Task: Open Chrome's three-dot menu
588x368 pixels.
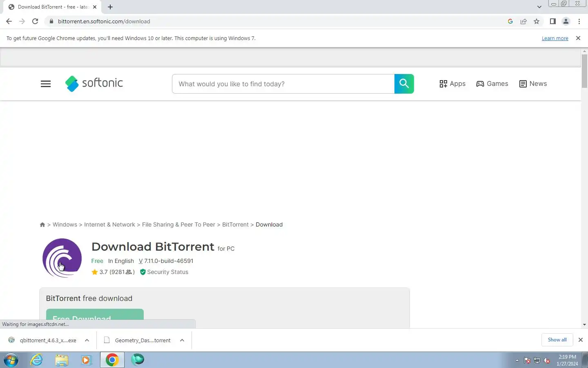Action: (579, 21)
